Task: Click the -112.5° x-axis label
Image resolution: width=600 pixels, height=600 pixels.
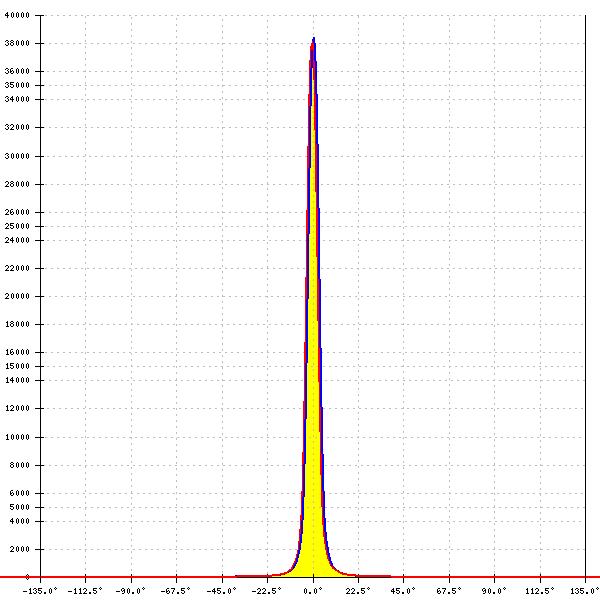Action: coord(85,591)
